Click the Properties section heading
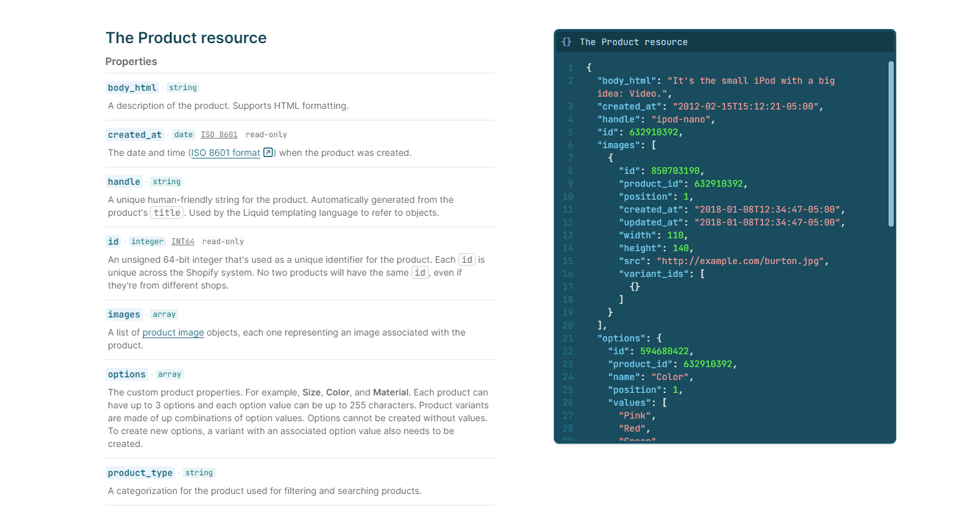This screenshot has height=512, width=980. tap(131, 62)
